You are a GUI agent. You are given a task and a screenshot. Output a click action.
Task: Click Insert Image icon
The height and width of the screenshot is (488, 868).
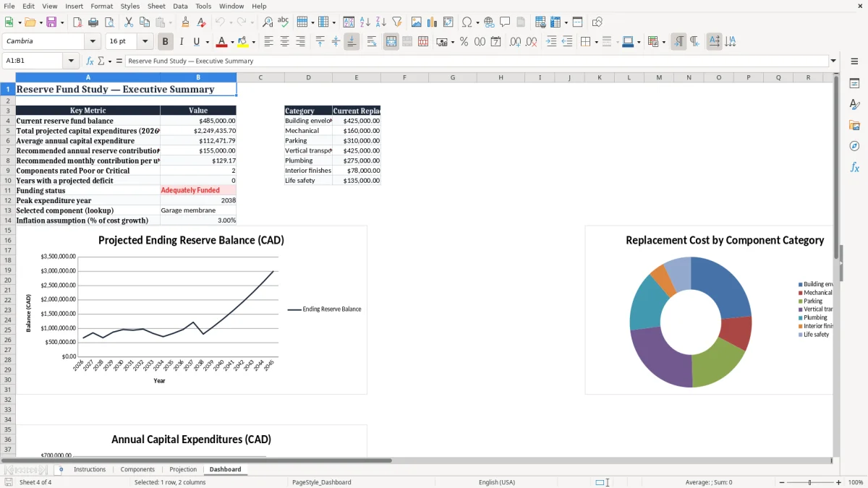coord(417,22)
